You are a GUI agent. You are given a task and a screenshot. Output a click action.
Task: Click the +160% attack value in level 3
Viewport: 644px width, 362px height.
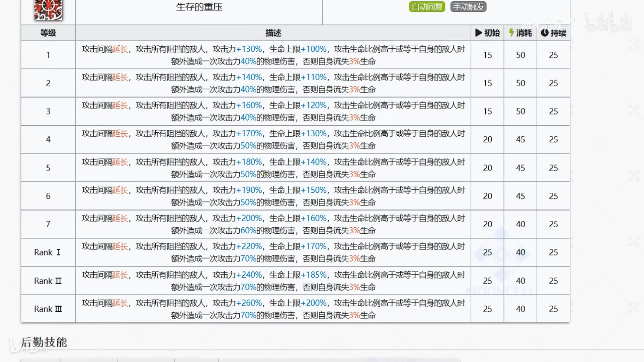[249, 105]
